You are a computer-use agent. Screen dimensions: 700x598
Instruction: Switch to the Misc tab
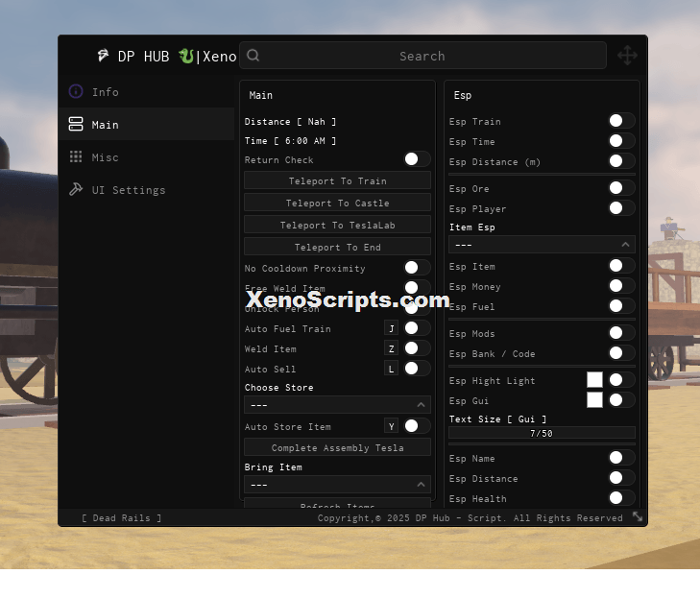click(146, 157)
